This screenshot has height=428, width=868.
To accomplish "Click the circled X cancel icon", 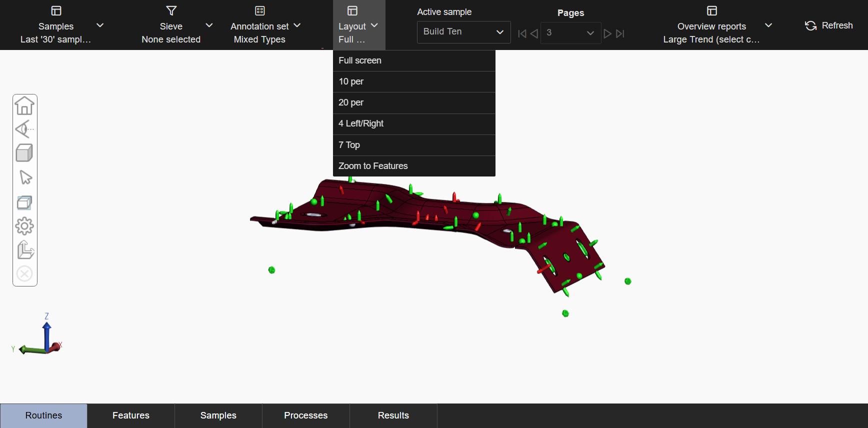I will click(x=24, y=274).
